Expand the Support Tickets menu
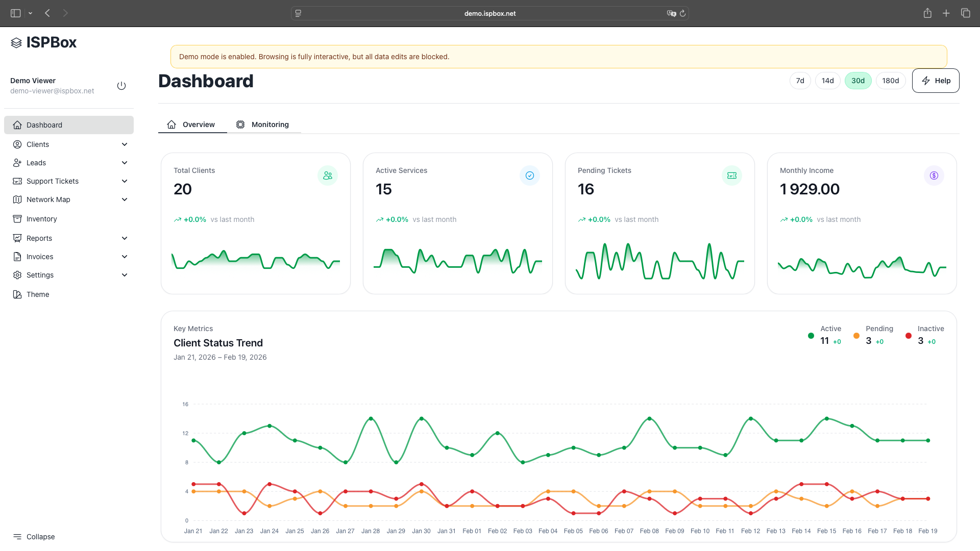This screenshot has height=551, width=980. 53,181
